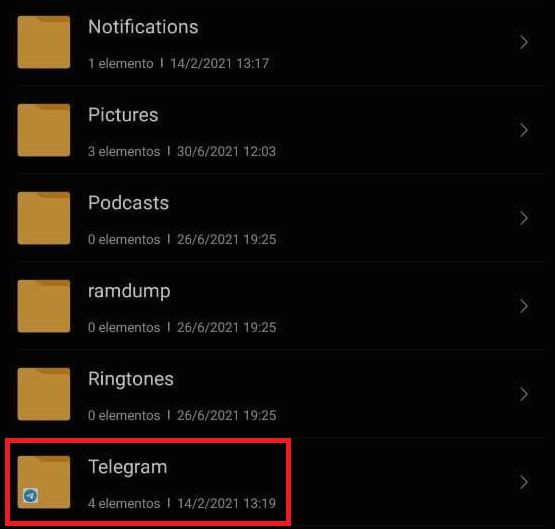
Task: Open the ramdump folder icon
Action: point(44,306)
